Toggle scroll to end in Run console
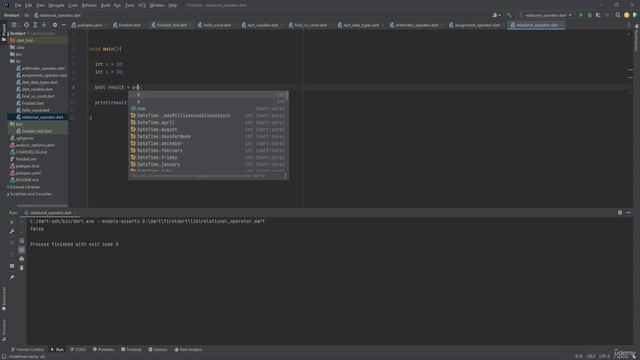 tap(22, 250)
